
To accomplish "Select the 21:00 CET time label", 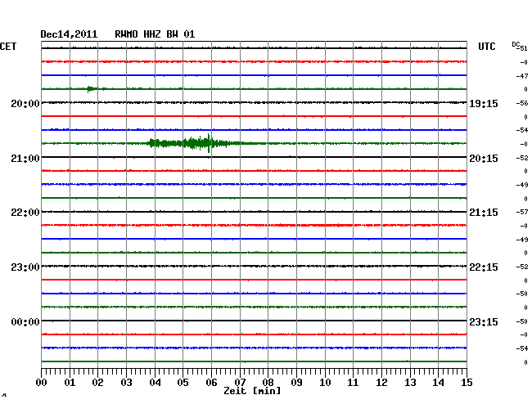I will pos(25,159).
